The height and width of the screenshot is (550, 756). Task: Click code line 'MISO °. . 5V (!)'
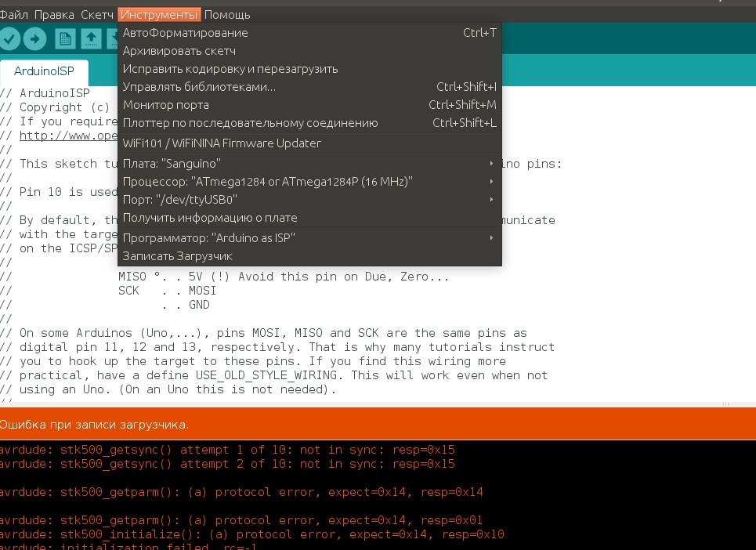pos(284,277)
